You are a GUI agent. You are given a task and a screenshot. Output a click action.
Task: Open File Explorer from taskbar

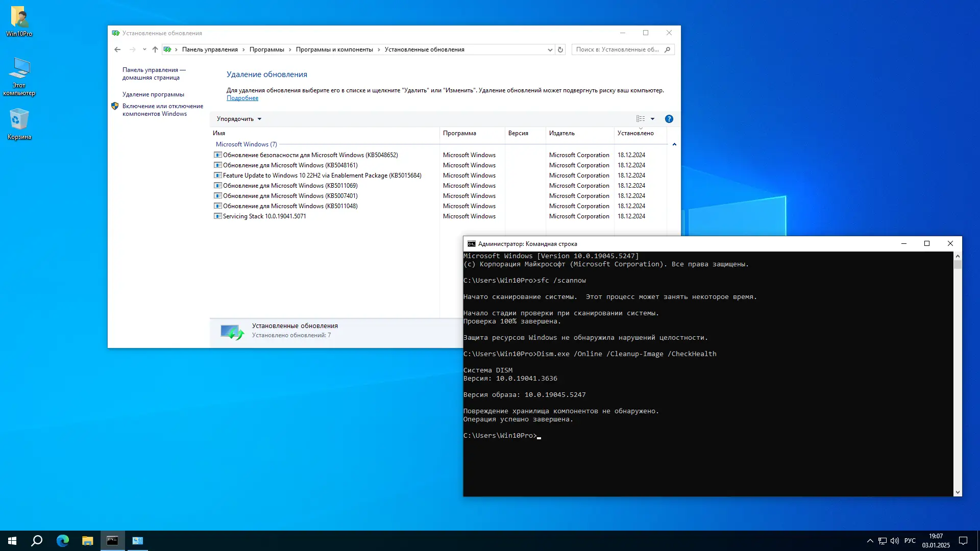point(87,541)
